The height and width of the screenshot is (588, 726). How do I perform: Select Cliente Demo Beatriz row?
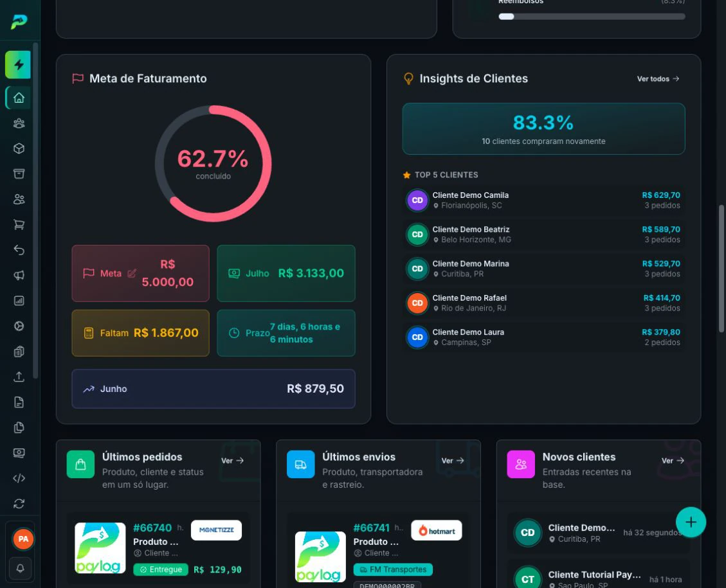coord(543,235)
